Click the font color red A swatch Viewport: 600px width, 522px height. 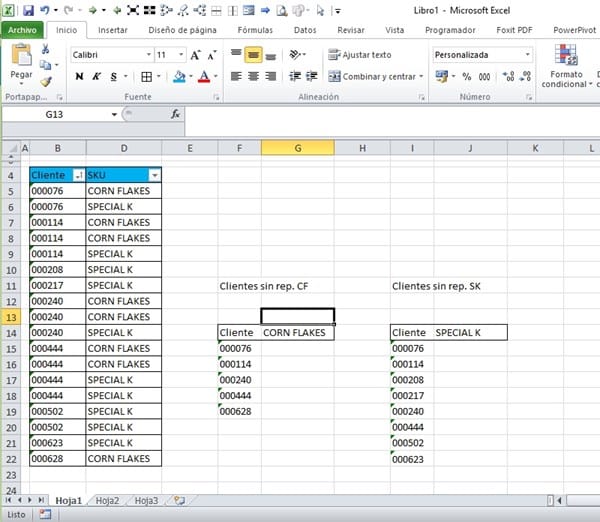point(203,77)
